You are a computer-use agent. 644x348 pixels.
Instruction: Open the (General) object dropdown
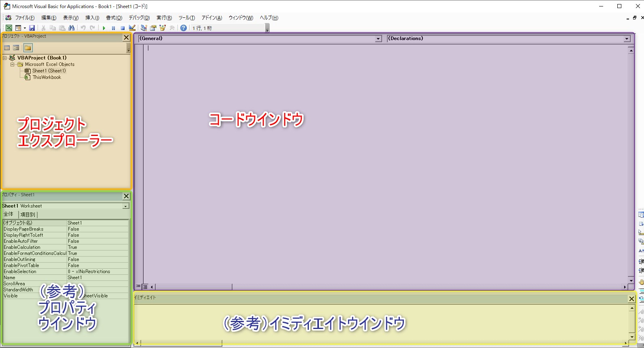coord(378,39)
